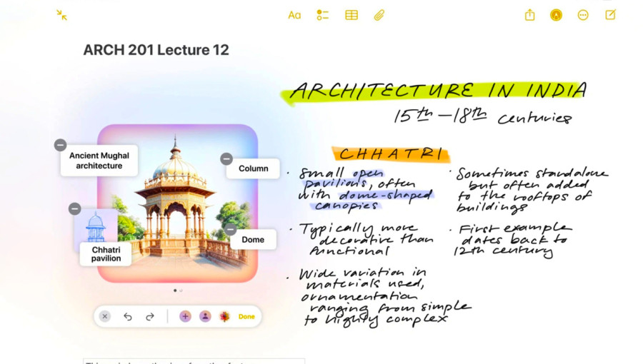The image size is (643, 364).
Task: Remove the Ancient Mughal architecture tag
Action: pyautogui.click(x=60, y=145)
